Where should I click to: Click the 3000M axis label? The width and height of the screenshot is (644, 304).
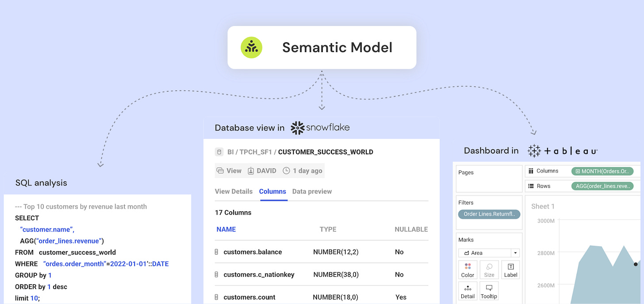point(546,220)
